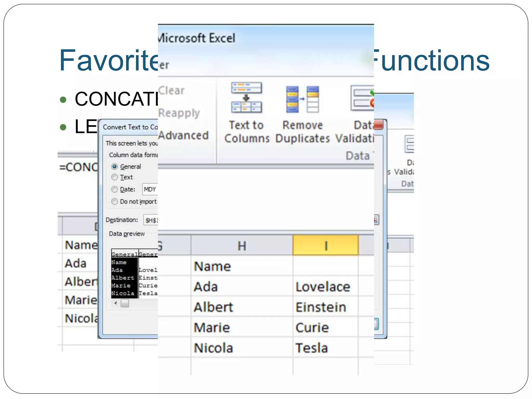Click the cell containing Tesla
Image resolution: width=532 pixels, height=399 pixels.
pos(325,347)
